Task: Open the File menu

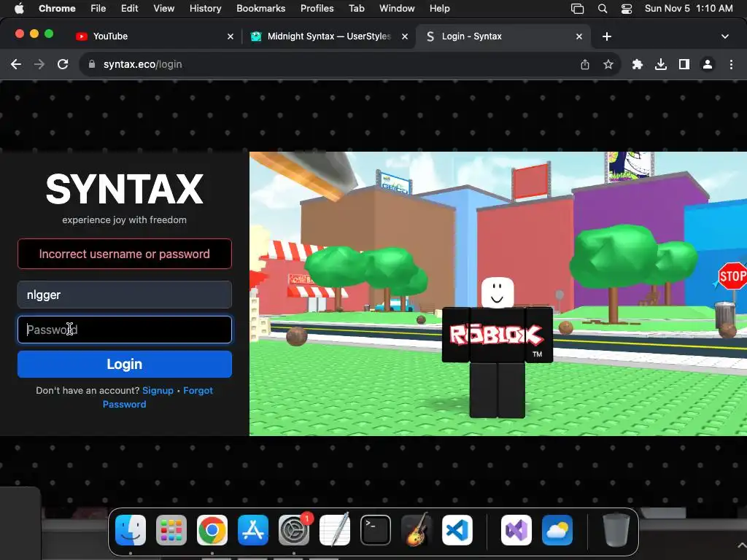Action: point(98,8)
